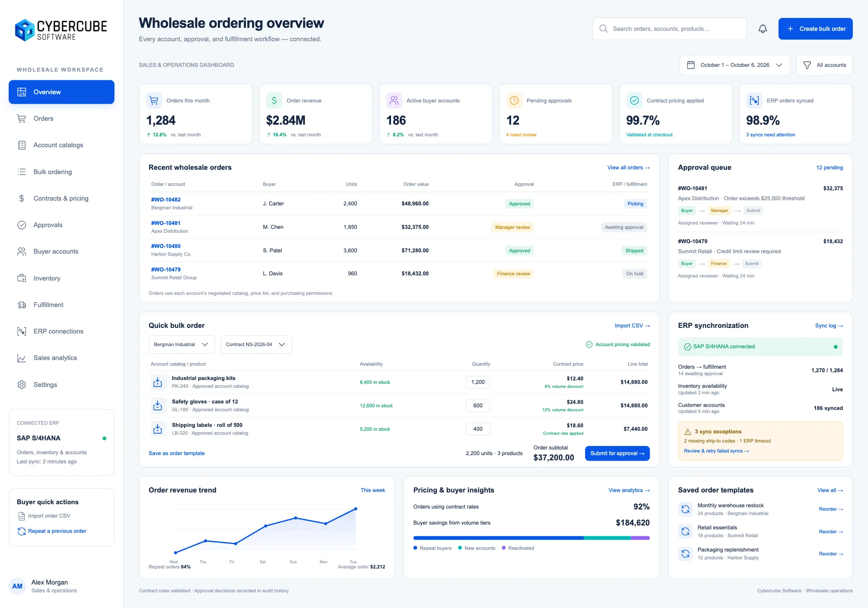Expand the Contract NS-2026-04 dropdown
868x608 pixels.
(x=256, y=344)
